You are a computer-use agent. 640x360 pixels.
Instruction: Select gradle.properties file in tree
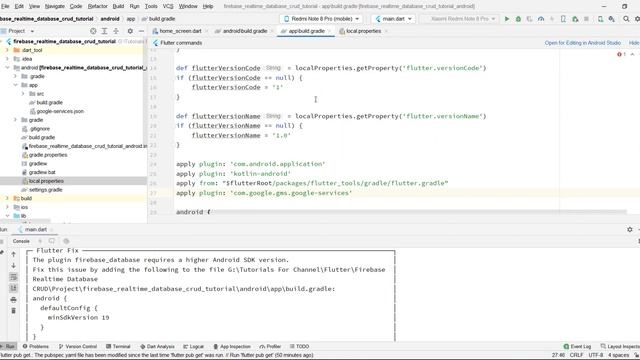[x=44, y=155]
